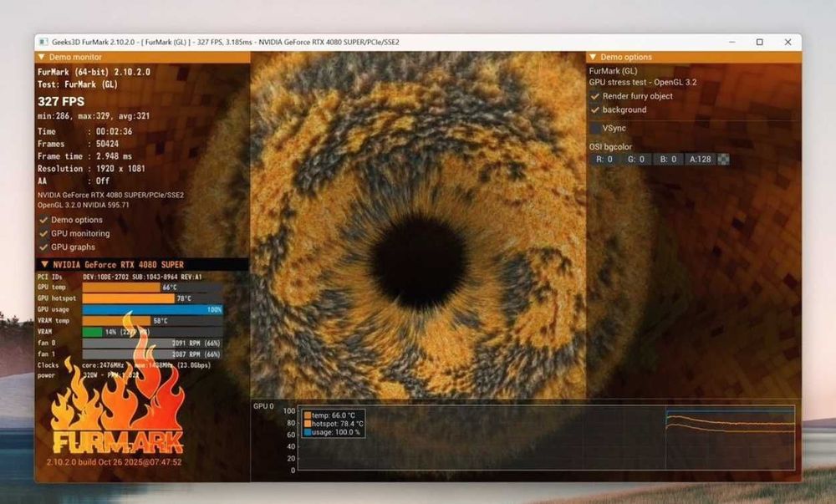
Task: Click the Frames 50424 value
Action: [x=107, y=144]
